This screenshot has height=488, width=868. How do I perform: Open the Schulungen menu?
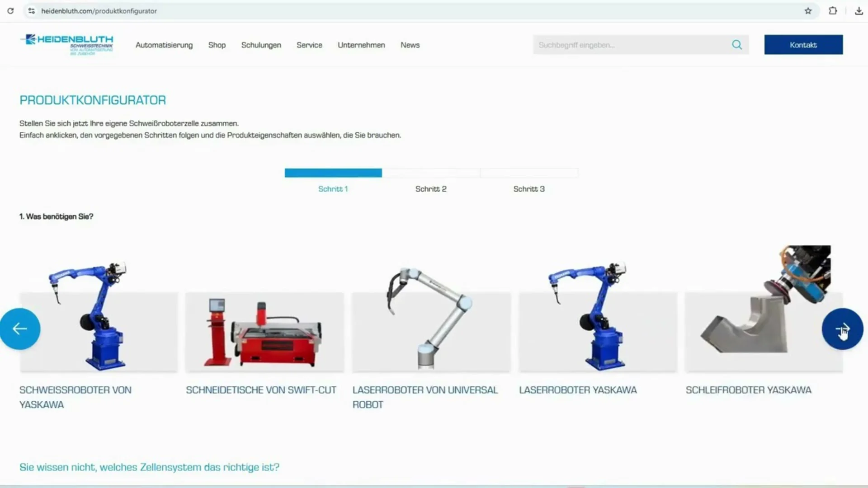pyautogui.click(x=261, y=45)
